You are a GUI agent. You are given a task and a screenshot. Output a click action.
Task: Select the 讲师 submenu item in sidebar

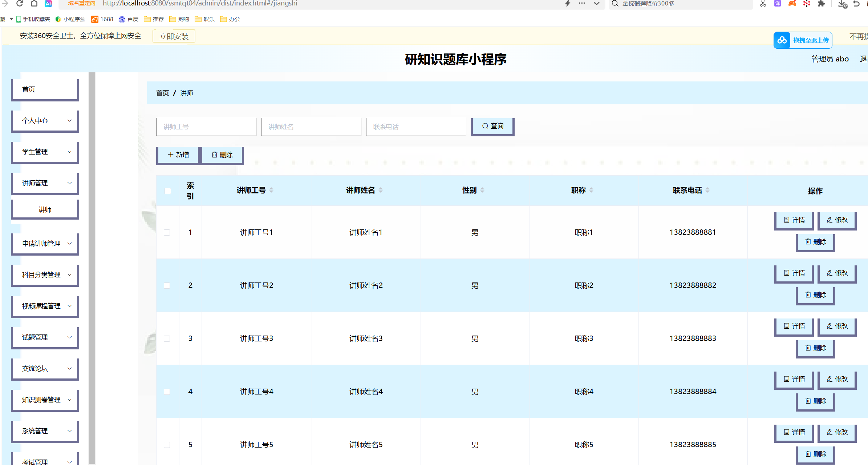(45, 210)
